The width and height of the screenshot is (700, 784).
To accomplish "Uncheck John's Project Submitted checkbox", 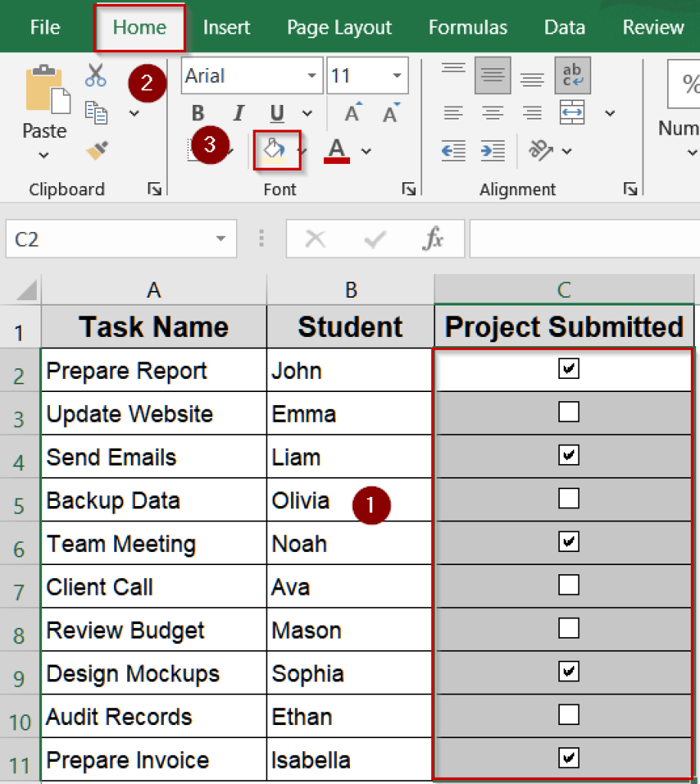I will (568, 368).
